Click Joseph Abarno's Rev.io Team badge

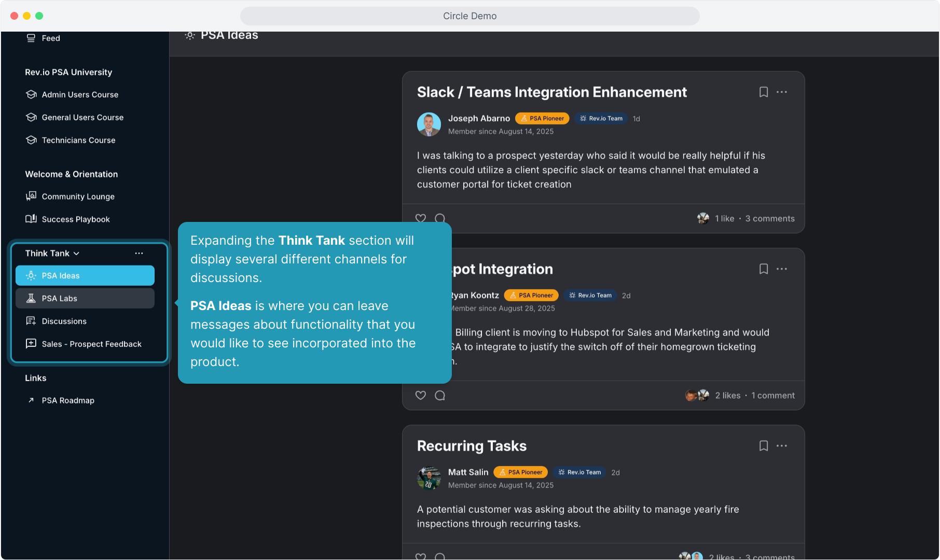(x=601, y=119)
